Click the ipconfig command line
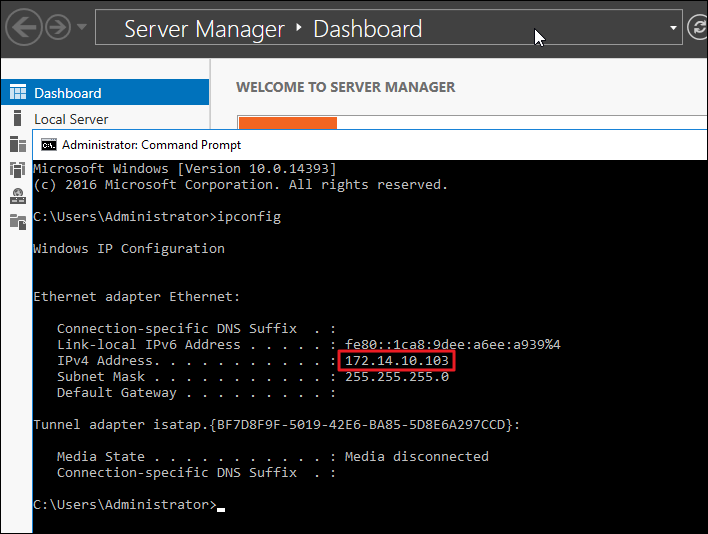 (157, 217)
